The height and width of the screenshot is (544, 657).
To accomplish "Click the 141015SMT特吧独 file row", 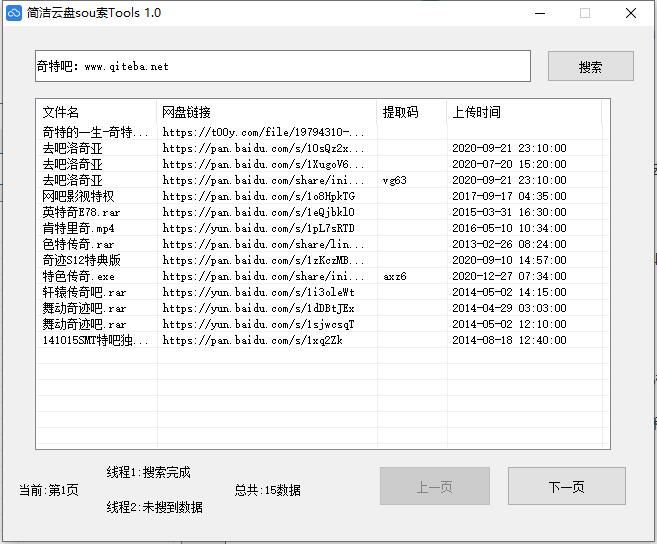I will pyautogui.click(x=95, y=340).
